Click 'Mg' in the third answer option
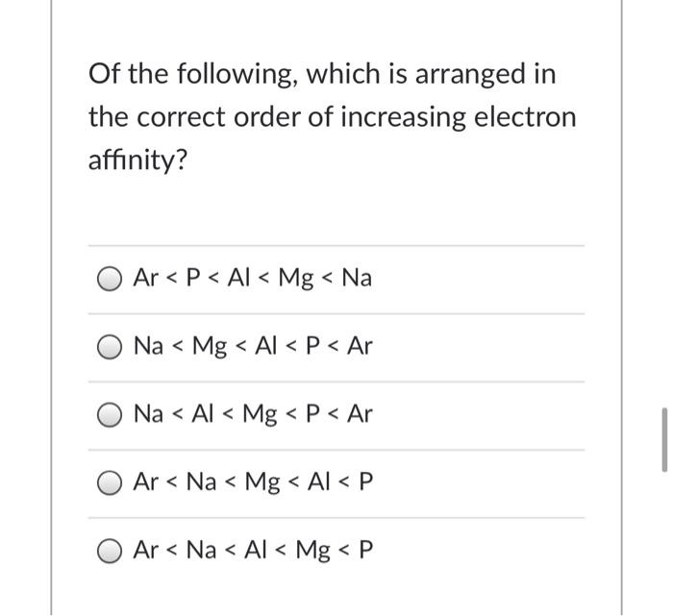673x616 pixels. pyautogui.click(x=260, y=415)
